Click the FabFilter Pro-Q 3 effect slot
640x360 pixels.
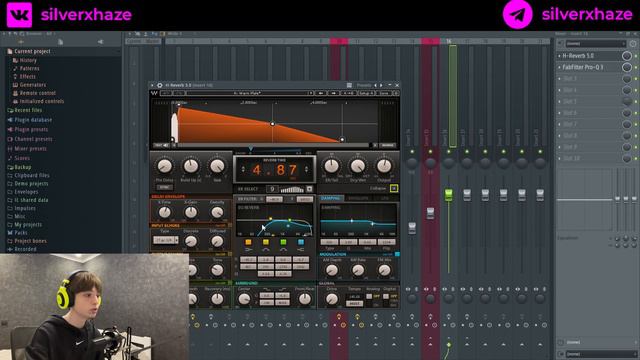589,67
